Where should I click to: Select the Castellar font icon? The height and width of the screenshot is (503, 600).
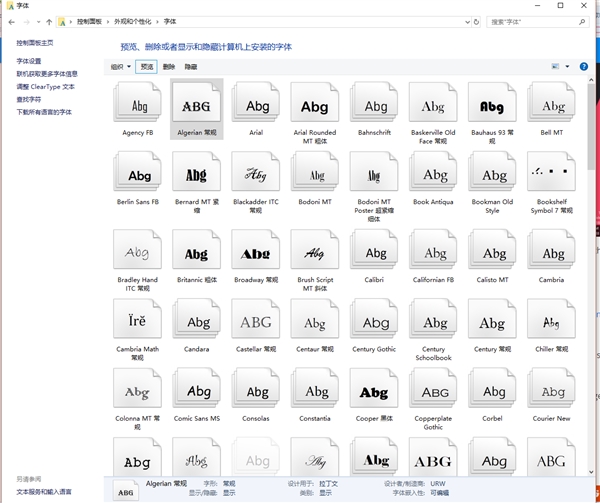(x=256, y=319)
